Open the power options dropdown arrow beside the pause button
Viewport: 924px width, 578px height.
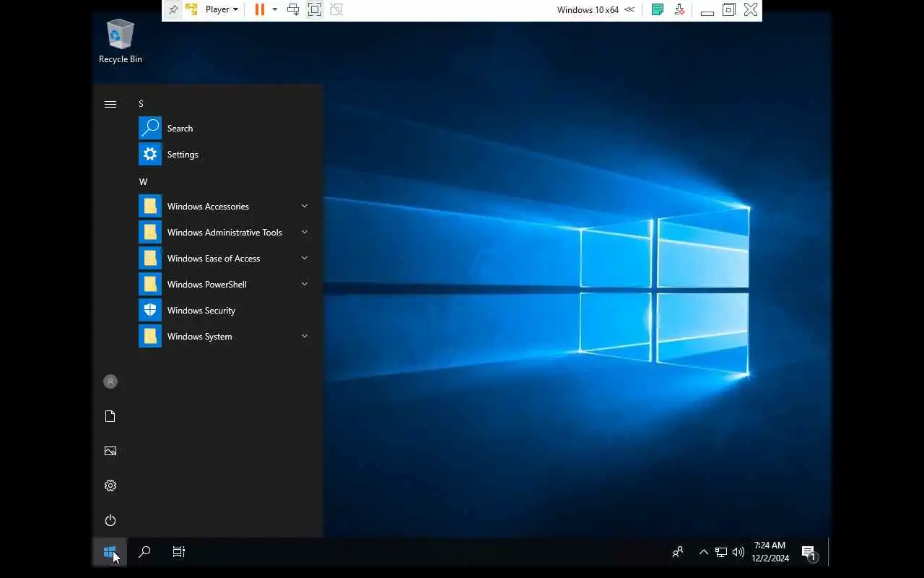point(274,9)
